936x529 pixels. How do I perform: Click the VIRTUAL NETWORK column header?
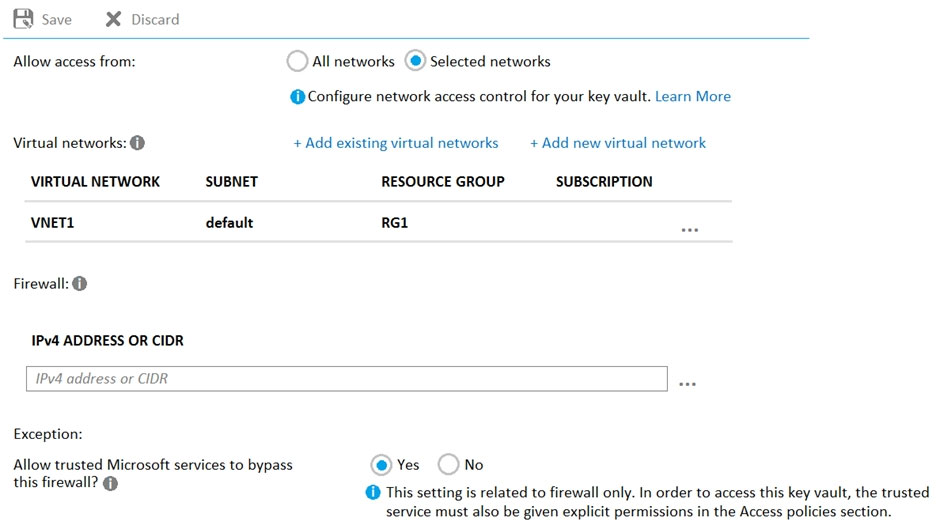(x=95, y=182)
